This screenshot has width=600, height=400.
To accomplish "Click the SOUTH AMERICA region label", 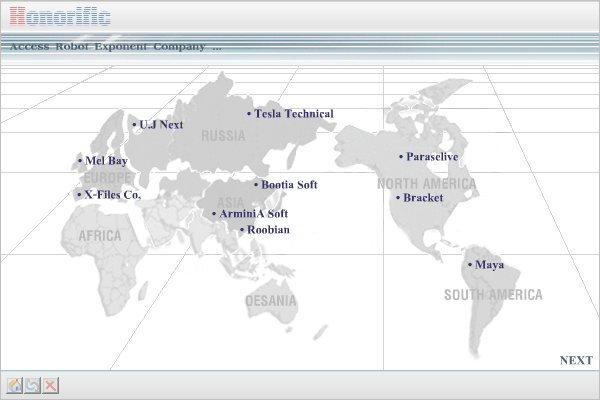I will click(x=493, y=295).
